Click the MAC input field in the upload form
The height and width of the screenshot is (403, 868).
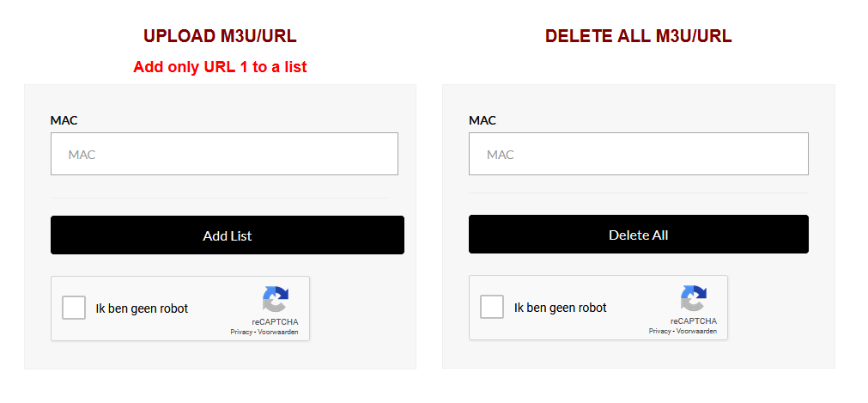coord(224,155)
